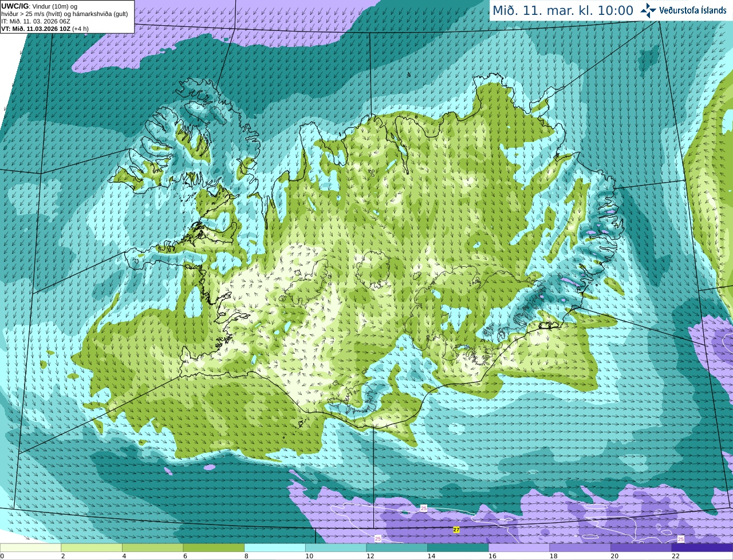The width and height of the screenshot is (733, 560).
Task: Click 'hviður > 25 m/s (hvítt)' legend line
Action: (65, 14)
